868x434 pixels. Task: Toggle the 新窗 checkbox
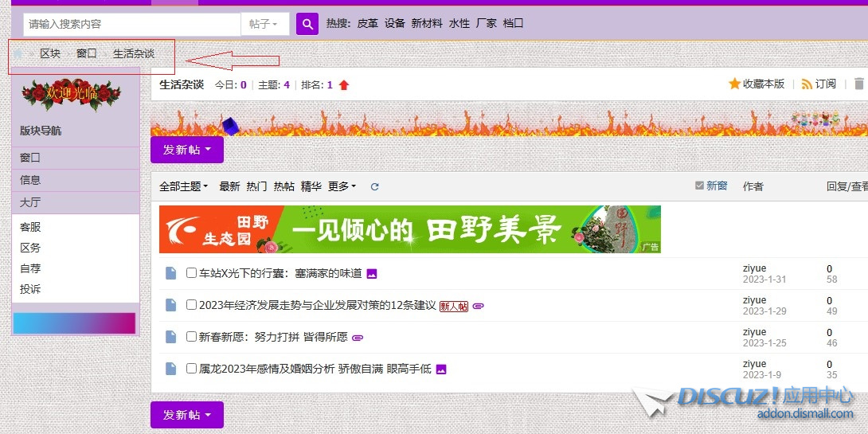pyautogui.click(x=699, y=186)
